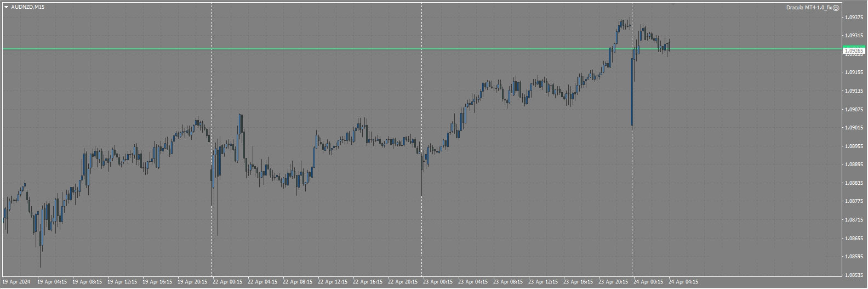Screen dimensions: 868x289
Task: Click the 1.09375 price scale label
Action: point(853,18)
